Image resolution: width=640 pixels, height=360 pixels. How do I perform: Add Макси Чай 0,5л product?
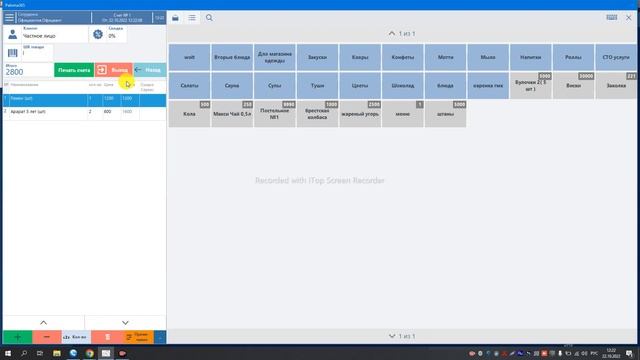point(232,114)
